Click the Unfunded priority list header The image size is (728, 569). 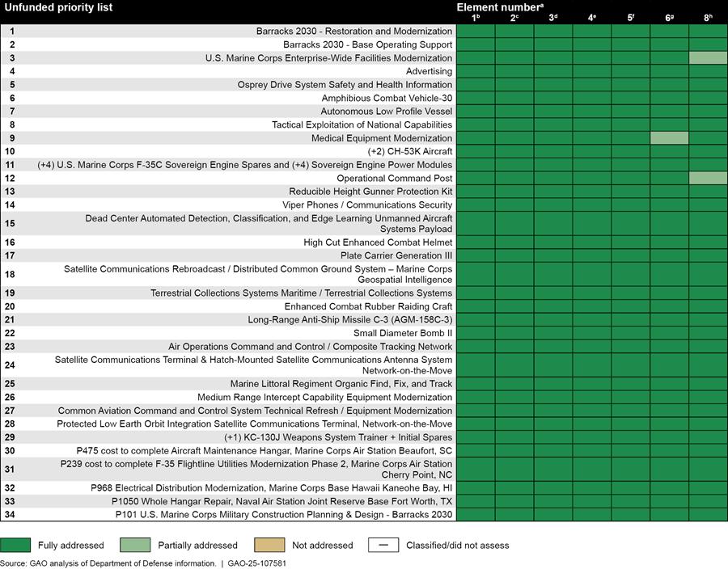(x=58, y=7)
